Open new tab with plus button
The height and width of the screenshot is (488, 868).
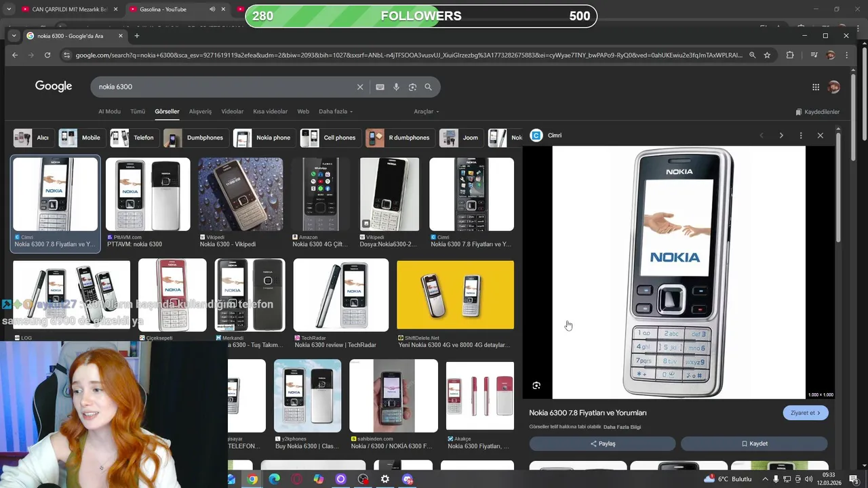coord(137,36)
